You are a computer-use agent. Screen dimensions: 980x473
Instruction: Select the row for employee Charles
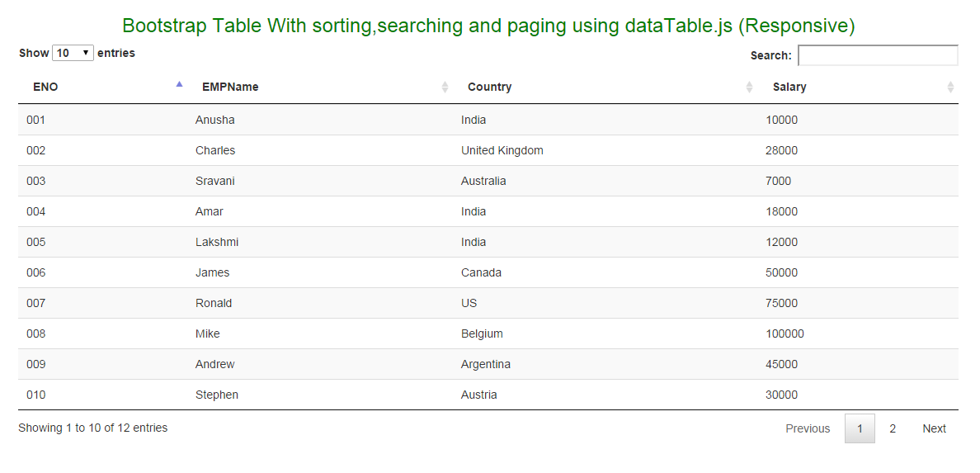(x=488, y=150)
